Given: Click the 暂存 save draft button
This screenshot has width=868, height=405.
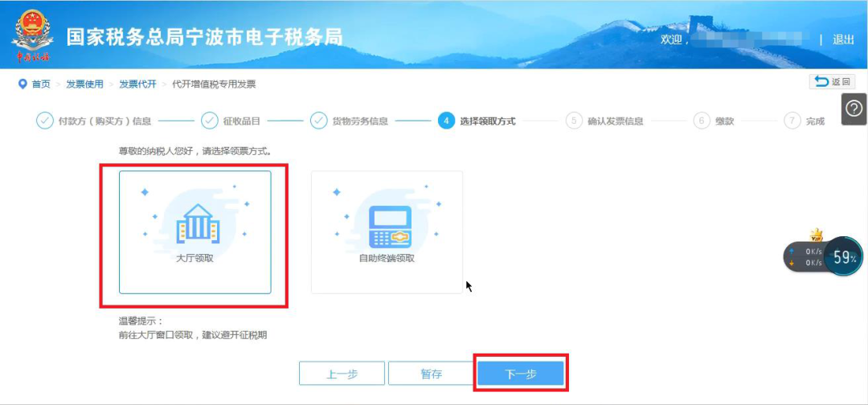Looking at the screenshot, I should point(432,374).
